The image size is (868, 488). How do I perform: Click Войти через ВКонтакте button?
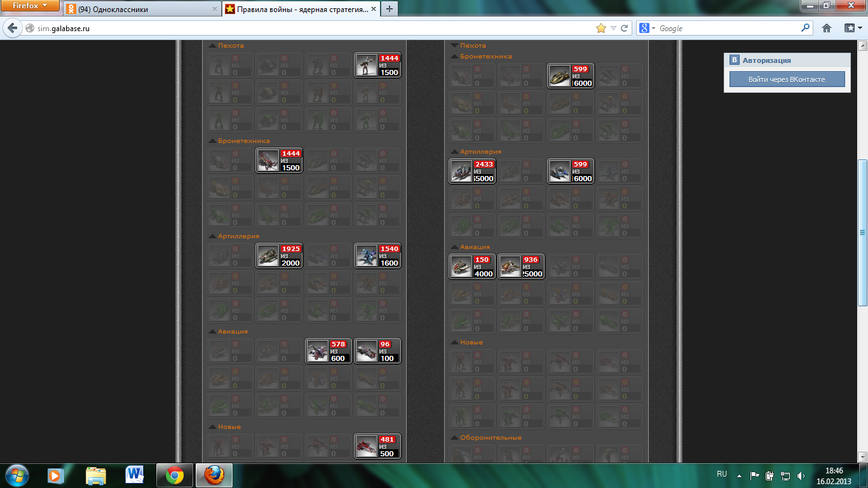coord(787,79)
